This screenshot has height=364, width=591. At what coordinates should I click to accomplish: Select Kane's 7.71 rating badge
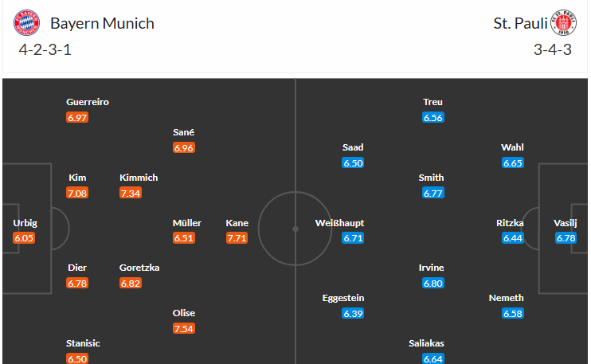[237, 238]
